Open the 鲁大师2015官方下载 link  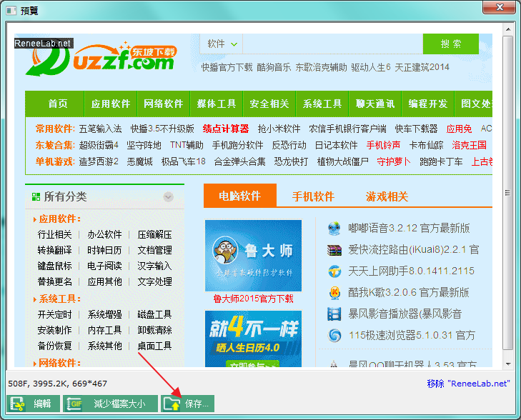point(253,299)
